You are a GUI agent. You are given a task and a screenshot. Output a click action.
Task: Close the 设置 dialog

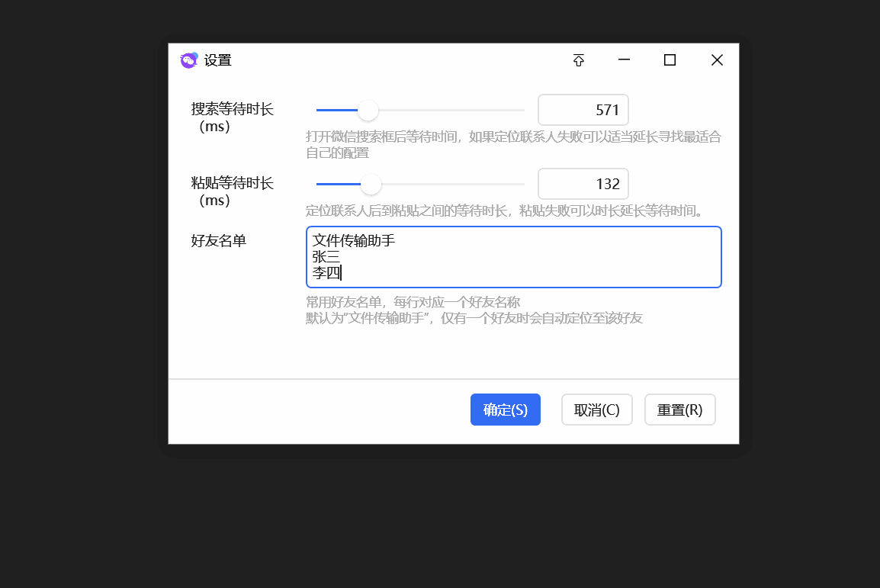click(x=717, y=60)
